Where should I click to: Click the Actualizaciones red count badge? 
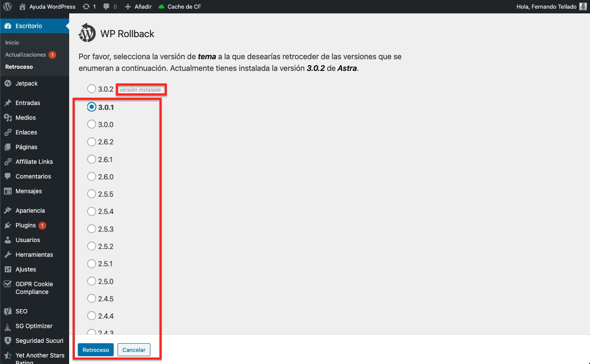click(x=52, y=55)
